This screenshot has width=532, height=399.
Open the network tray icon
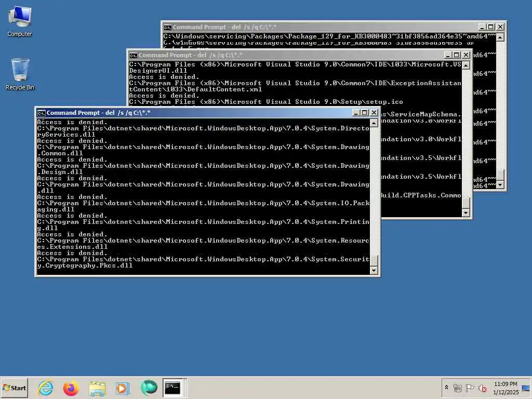tap(457, 388)
